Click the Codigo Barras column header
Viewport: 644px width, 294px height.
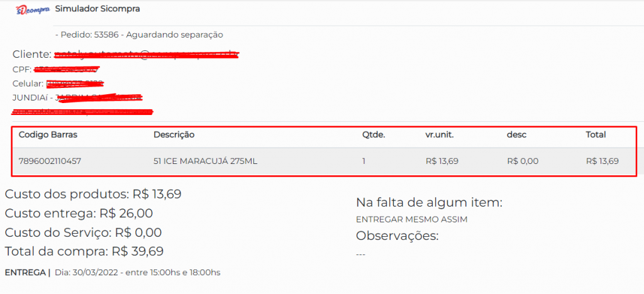[48, 134]
